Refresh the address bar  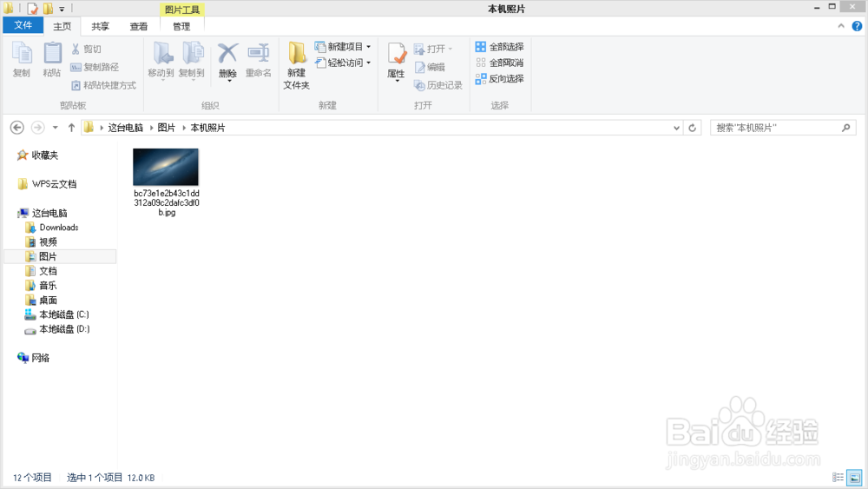(x=692, y=128)
